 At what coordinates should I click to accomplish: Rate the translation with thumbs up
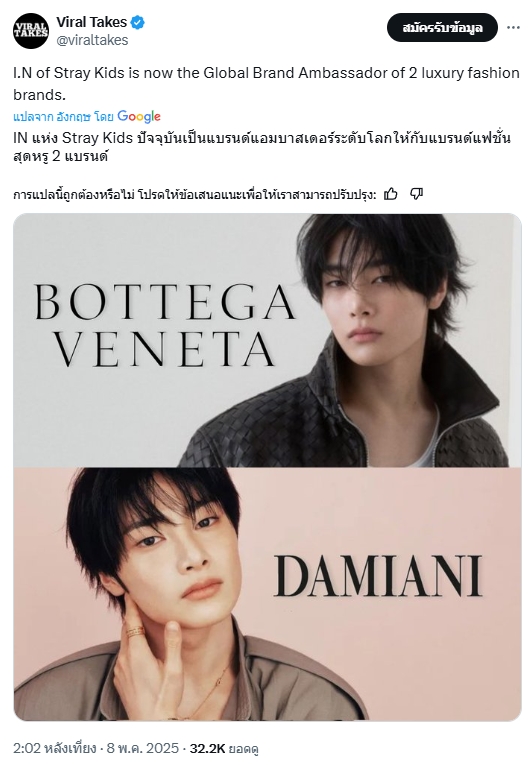coord(390,194)
